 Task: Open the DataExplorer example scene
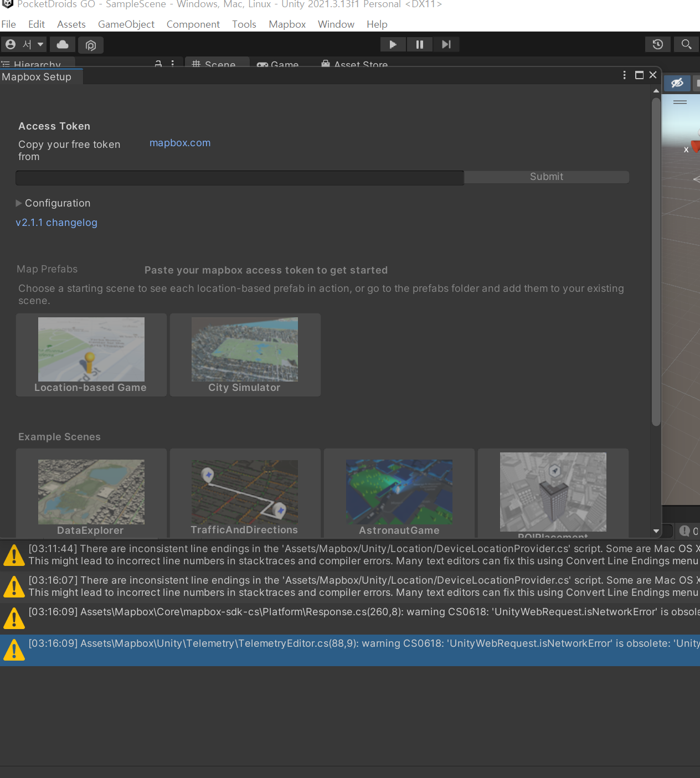(91, 493)
